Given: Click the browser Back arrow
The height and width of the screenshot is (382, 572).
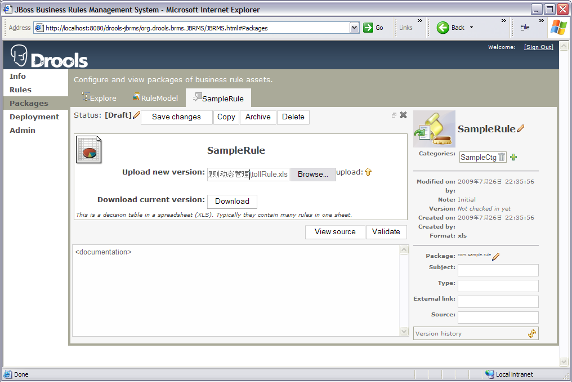Looking at the screenshot, I should point(443,27).
